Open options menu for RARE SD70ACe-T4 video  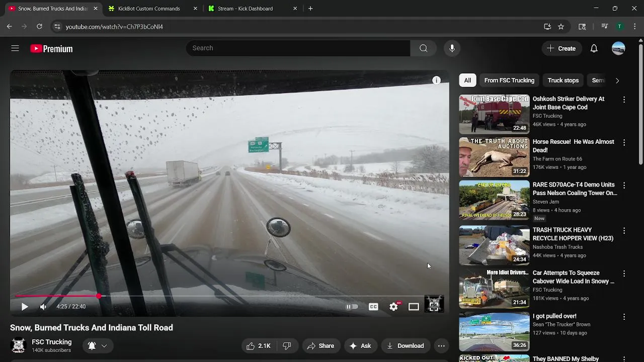point(624,186)
